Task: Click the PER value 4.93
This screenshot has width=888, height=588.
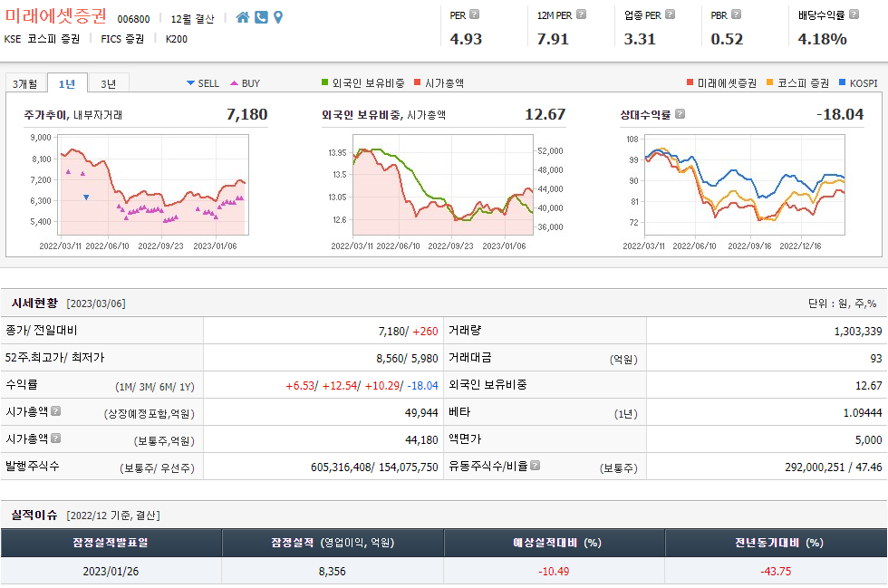Action: 466,39
